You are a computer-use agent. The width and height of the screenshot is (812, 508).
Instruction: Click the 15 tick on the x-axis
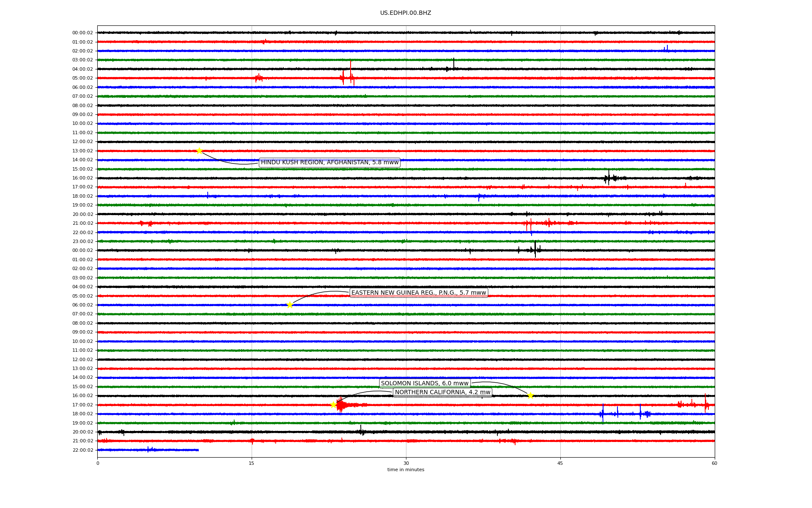tap(252, 463)
